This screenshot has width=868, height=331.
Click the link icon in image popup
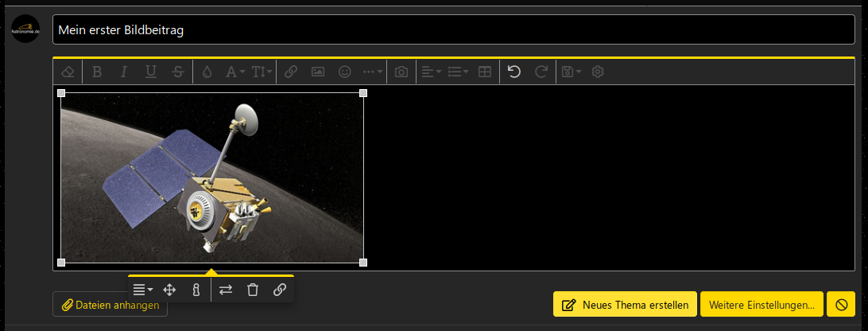(280, 290)
